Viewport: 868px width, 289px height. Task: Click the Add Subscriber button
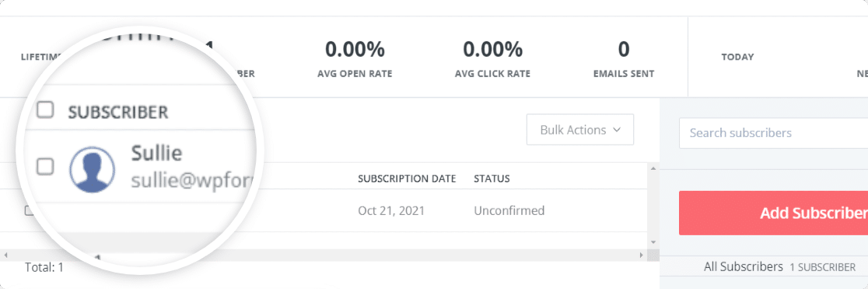tap(773, 213)
